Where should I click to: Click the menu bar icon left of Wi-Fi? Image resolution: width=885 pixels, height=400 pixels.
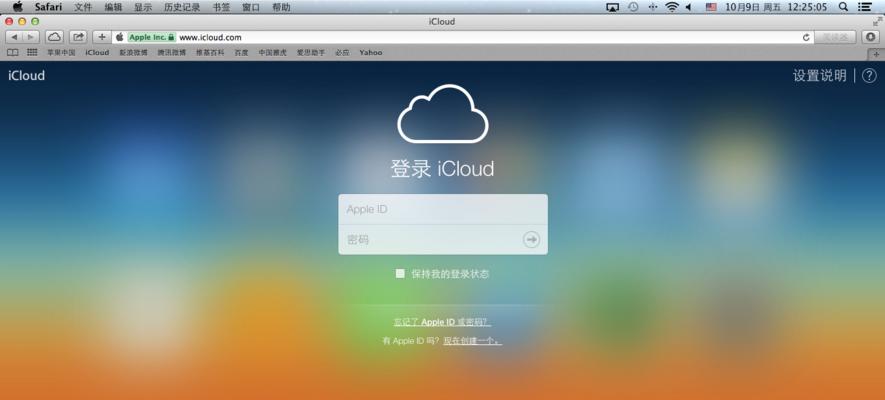(653, 7)
